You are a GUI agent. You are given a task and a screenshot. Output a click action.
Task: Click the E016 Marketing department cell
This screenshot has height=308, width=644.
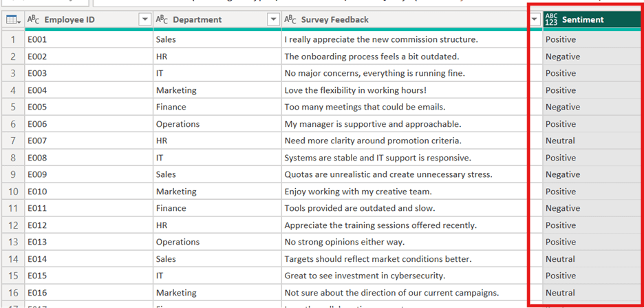point(217,293)
